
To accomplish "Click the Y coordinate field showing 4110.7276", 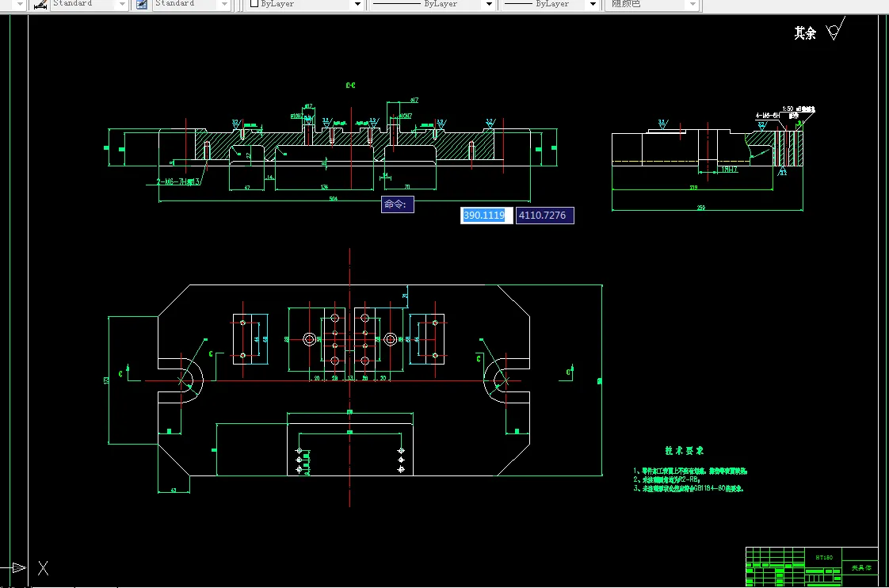I will pyautogui.click(x=544, y=216).
